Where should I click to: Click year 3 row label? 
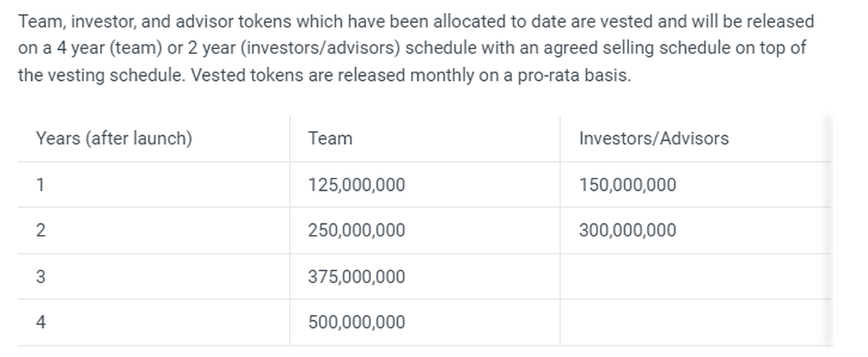[x=41, y=277]
